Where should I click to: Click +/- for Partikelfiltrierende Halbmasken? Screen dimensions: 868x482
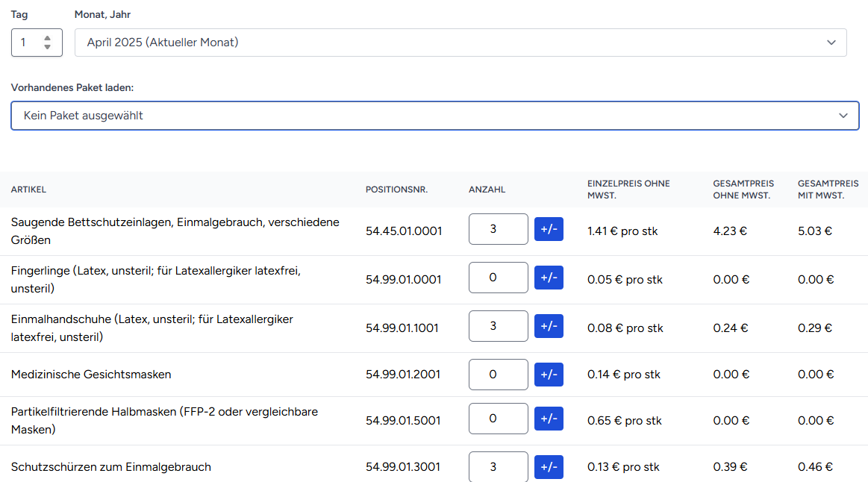click(x=549, y=419)
